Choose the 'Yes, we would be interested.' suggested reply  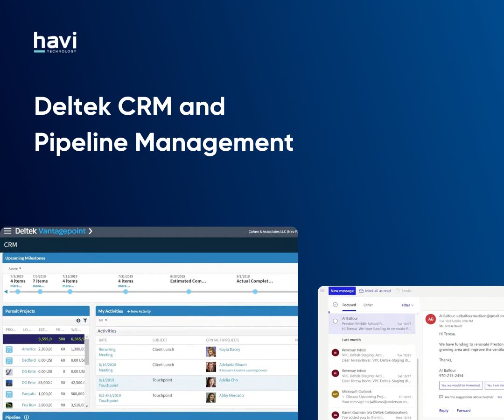pos(461,385)
